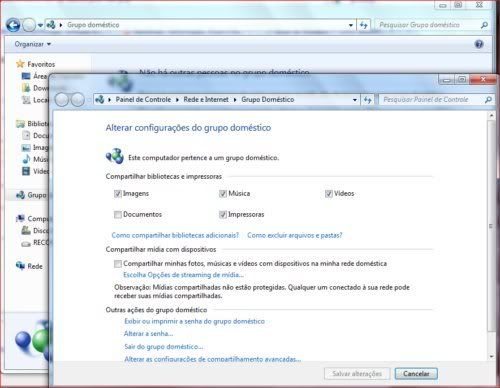Viewport: 500px width, 388px height.
Task: Expand arrow before Painel de Controle breadcrumb
Action: pos(109,100)
